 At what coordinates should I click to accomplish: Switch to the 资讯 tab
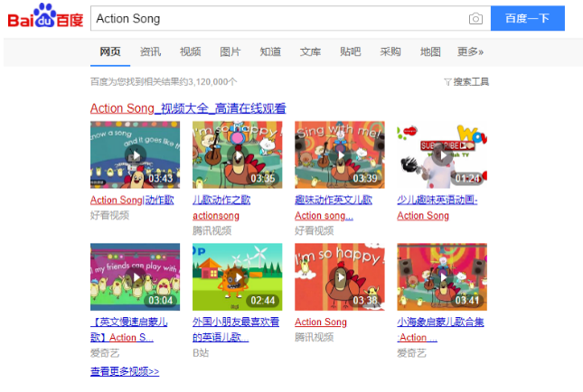[x=150, y=51]
